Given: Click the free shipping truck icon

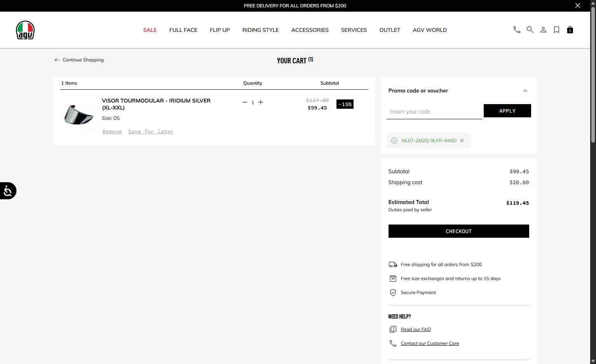Looking at the screenshot, I should pyautogui.click(x=393, y=265).
